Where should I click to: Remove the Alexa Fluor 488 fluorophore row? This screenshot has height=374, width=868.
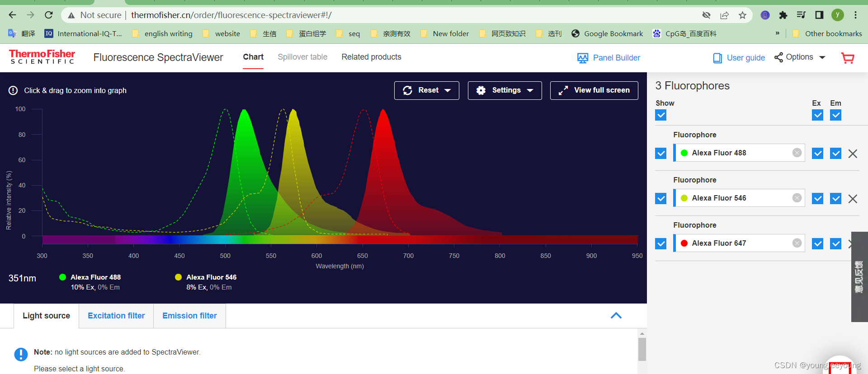(x=853, y=154)
